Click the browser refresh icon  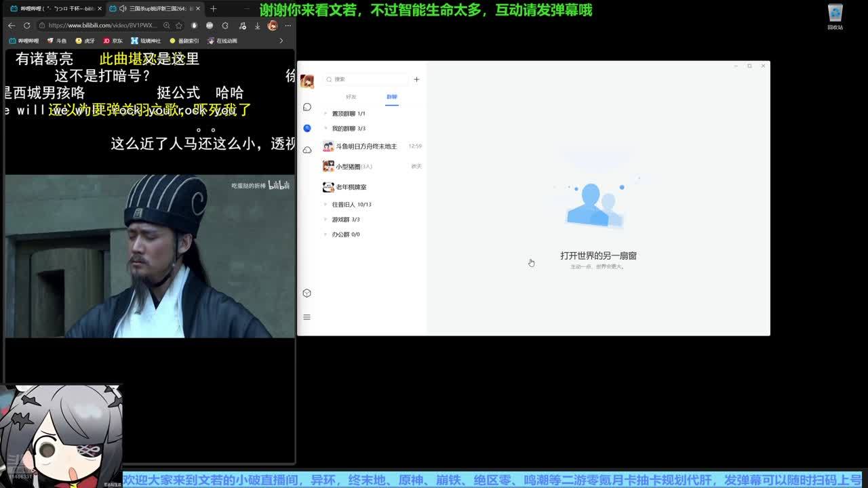(x=26, y=26)
